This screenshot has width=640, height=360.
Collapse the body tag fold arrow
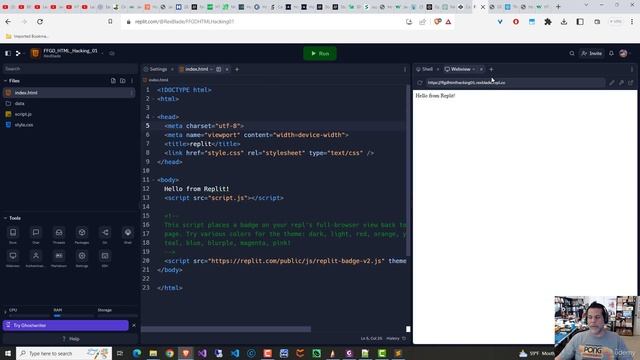(x=154, y=180)
